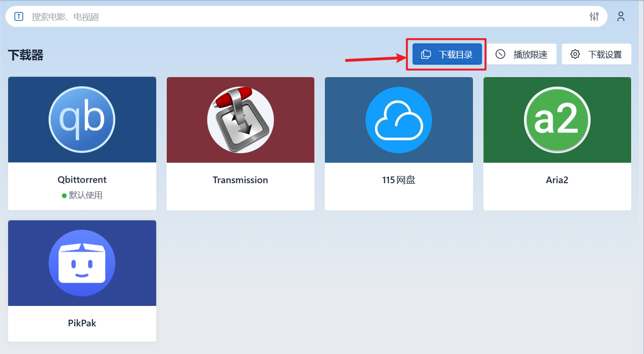Click the search type T icon
Viewport: 644px width, 354px height.
click(19, 17)
